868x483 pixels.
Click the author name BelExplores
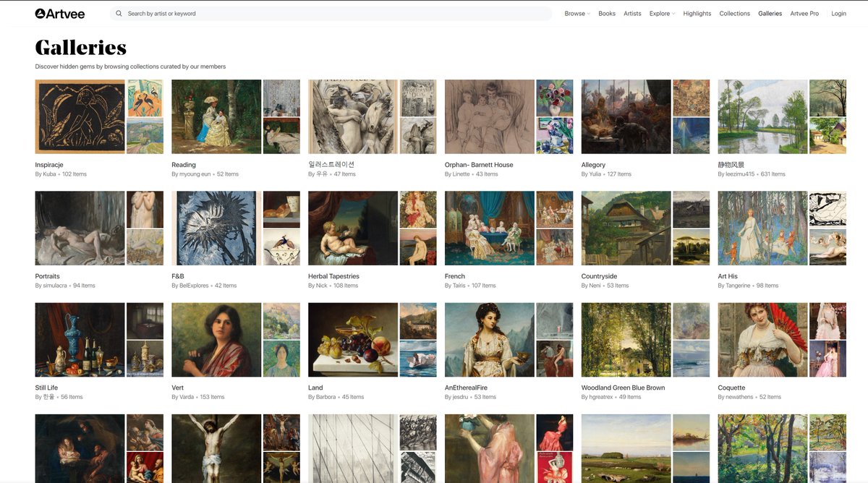[194, 286]
